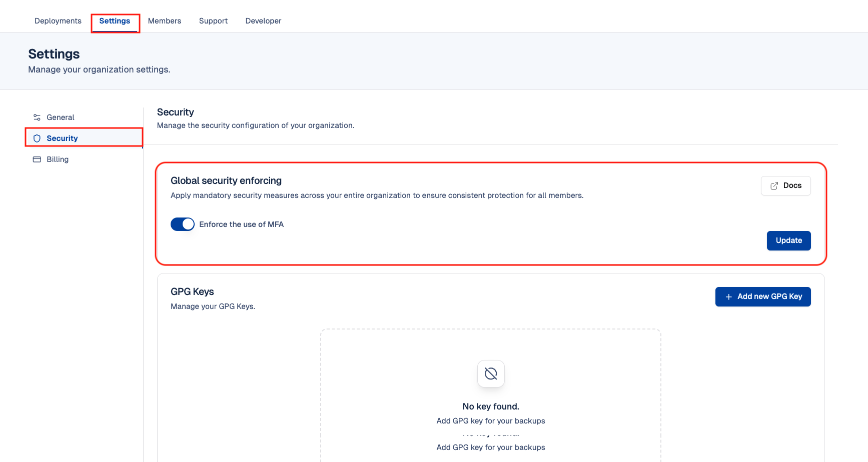Click the Billing credit card icon

point(37,159)
